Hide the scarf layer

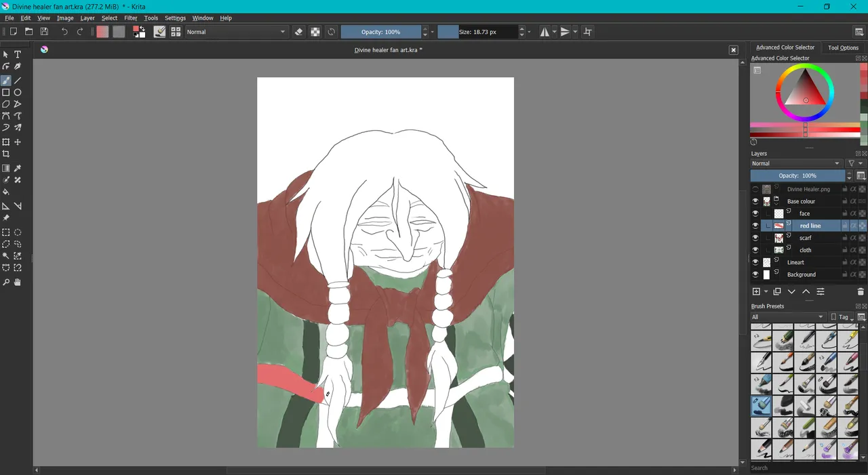coord(755,238)
